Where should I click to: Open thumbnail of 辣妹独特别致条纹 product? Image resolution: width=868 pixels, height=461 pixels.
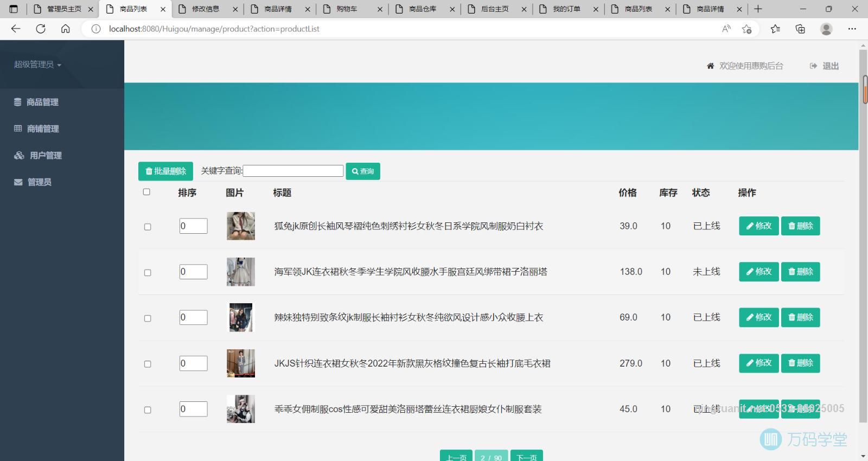pyautogui.click(x=241, y=317)
